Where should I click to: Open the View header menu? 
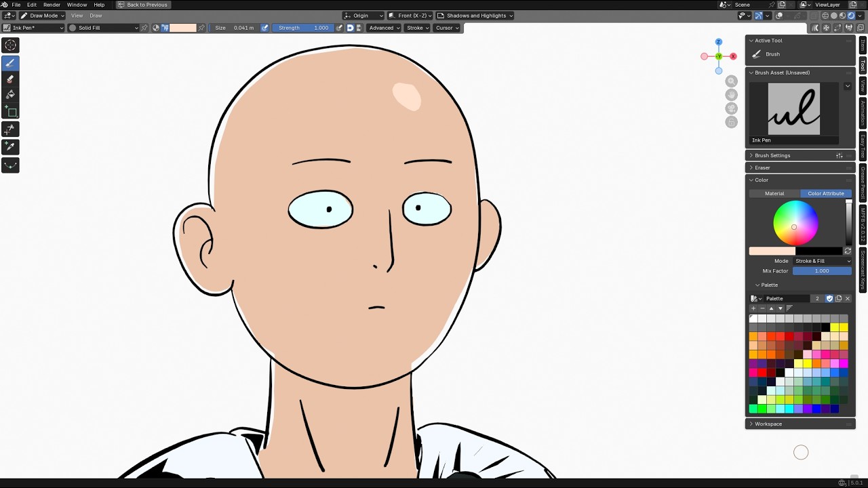[x=77, y=16]
